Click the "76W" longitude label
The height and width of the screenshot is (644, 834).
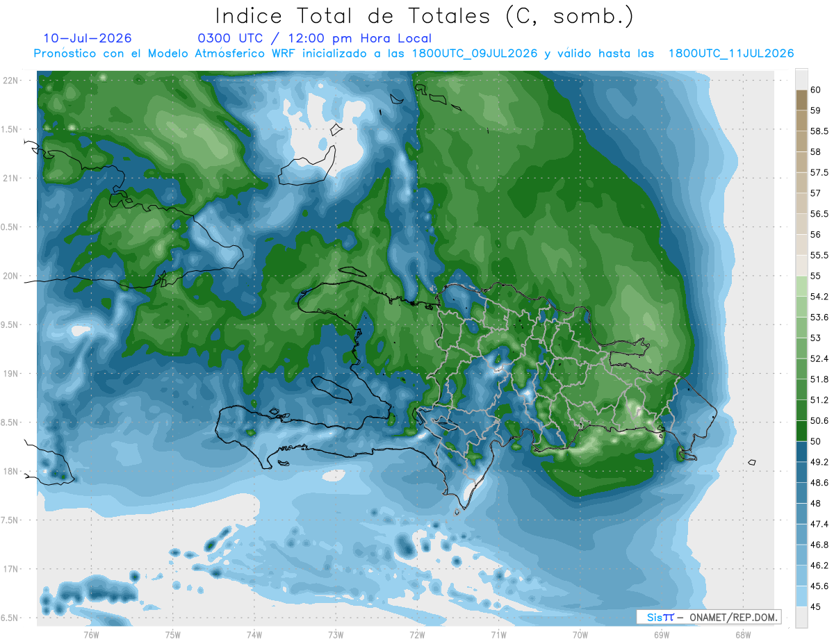click(x=91, y=634)
